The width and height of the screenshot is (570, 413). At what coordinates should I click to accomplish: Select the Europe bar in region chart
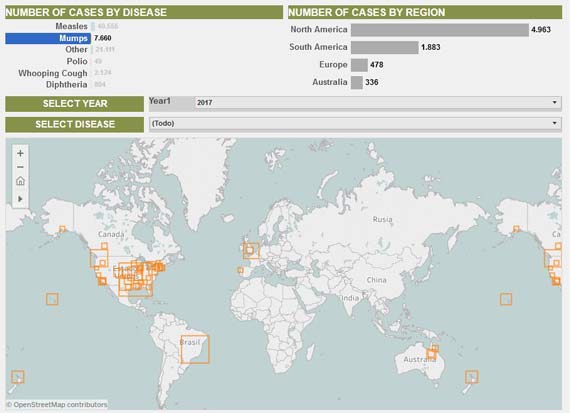pyautogui.click(x=360, y=65)
